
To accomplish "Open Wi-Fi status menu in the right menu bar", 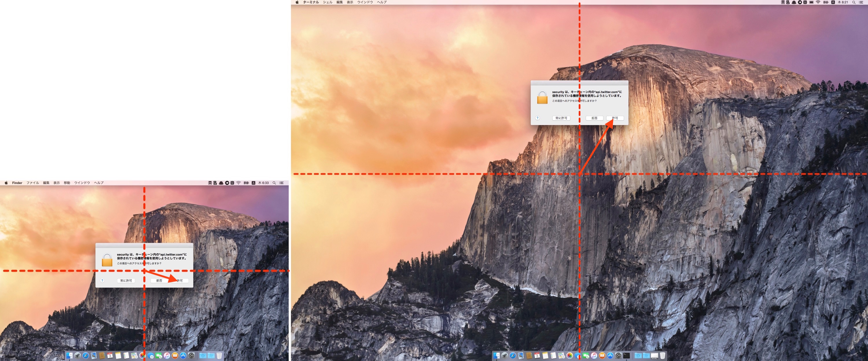I will tap(818, 2).
